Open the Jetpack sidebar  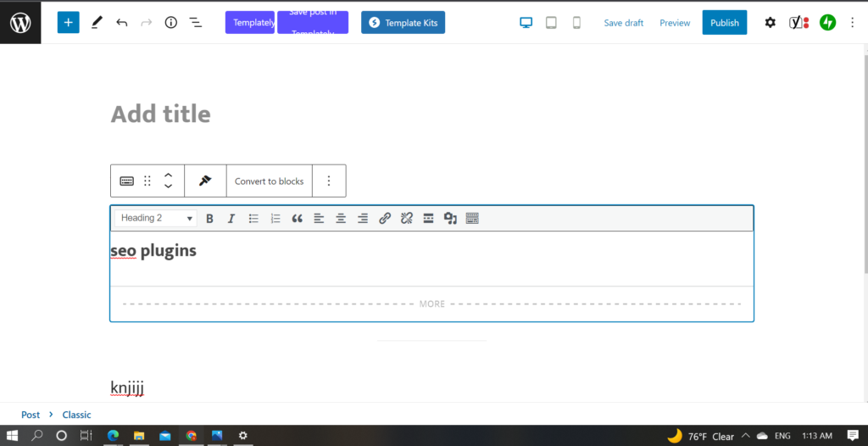(827, 23)
